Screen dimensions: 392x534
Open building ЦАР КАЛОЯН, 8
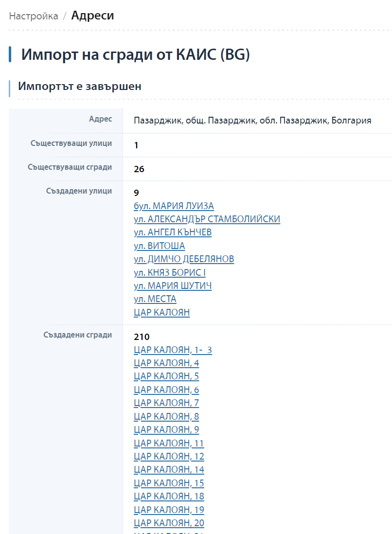pos(166,416)
